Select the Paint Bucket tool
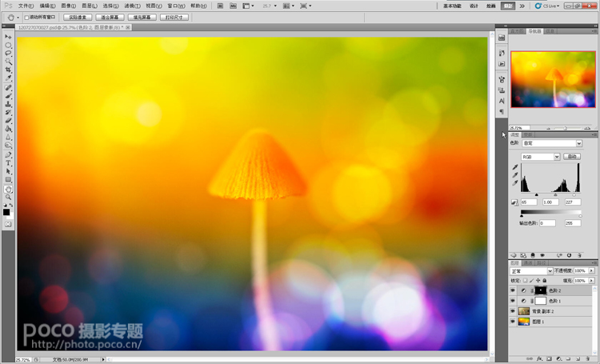This screenshot has width=600, height=364. coord(8,129)
